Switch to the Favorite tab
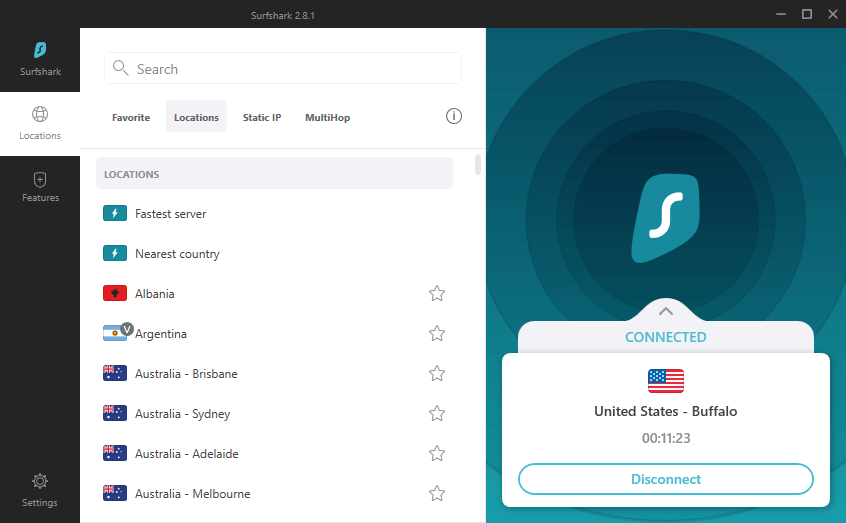This screenshot has width=846, height=523. coord(131,117)
